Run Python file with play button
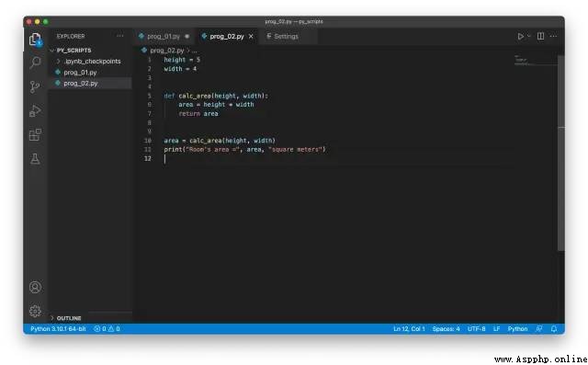The width and height of the screenshot is (588, 365). tap(521, 37)
